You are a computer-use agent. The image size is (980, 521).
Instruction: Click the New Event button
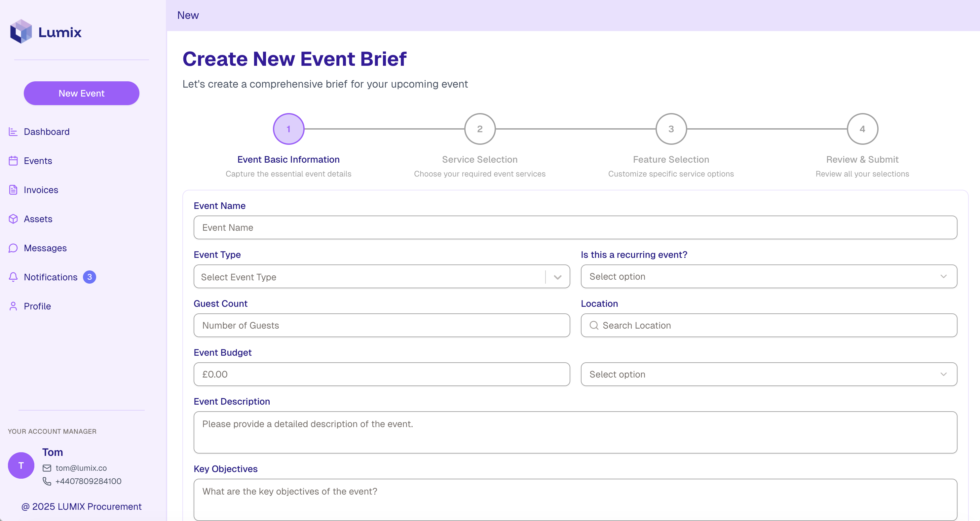click(x=81, y=93)
